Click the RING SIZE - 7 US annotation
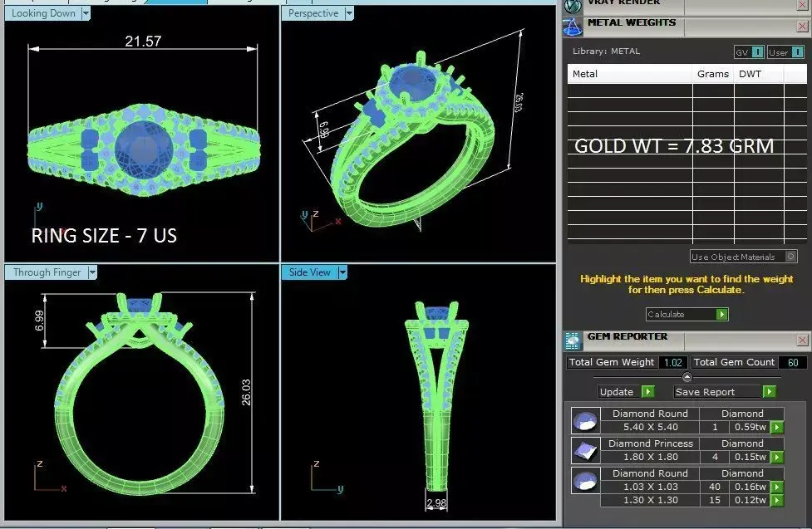812x529 pixels. [104, 236]
